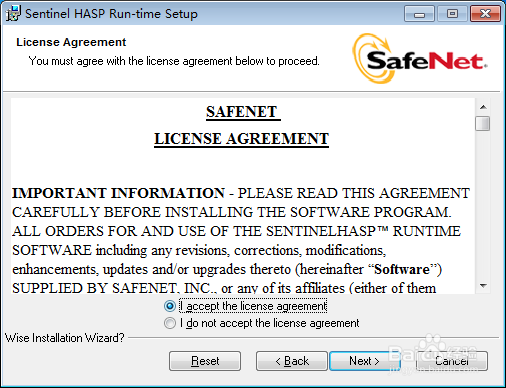Click the 'License Agreement' page title

[x=71, y=42]
